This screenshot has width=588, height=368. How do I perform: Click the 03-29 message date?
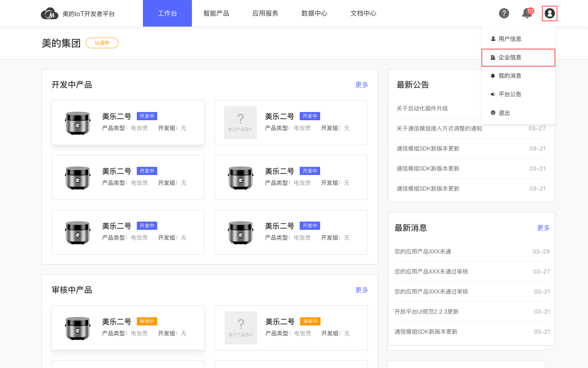click(x=541, y=251)
